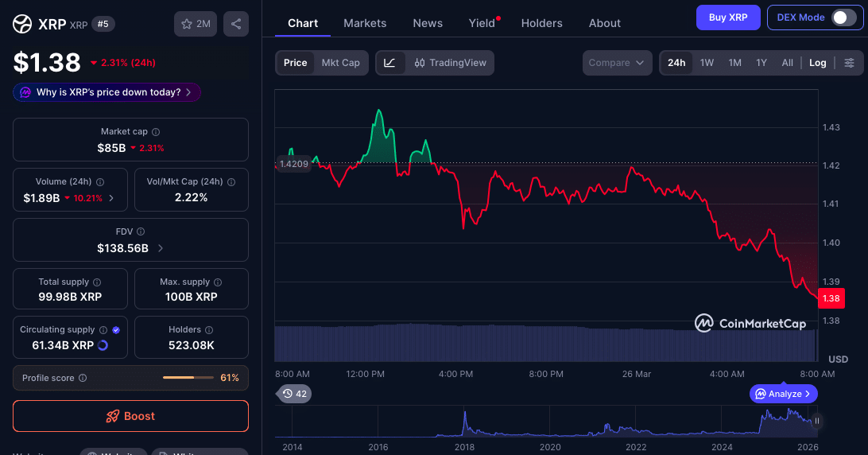Open the News tab
This screenshot has width=868, height=455.
pyautogui.click(x=428, y=23)
